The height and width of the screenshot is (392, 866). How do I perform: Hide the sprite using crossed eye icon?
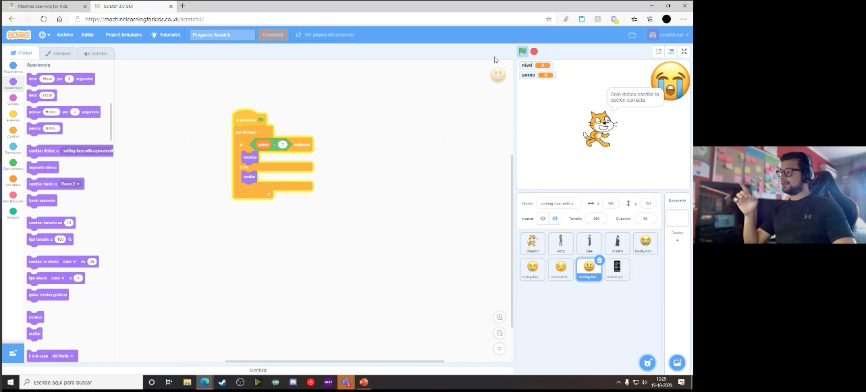pos(555,219)
